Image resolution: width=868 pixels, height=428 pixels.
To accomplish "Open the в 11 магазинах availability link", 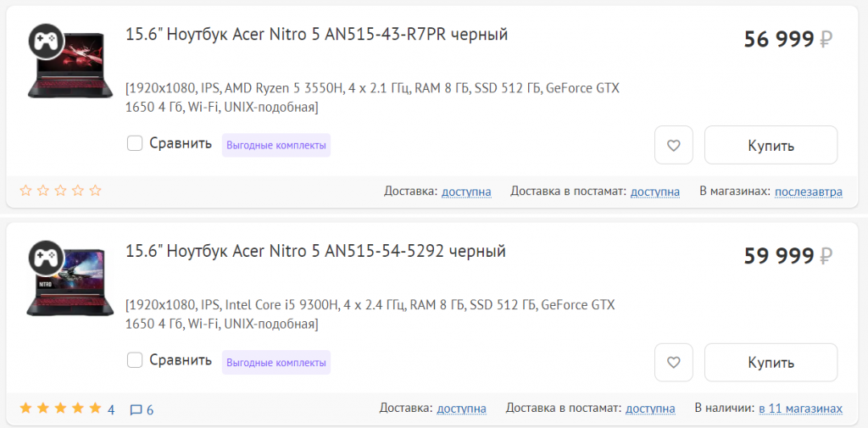I will (x=800, y=409).
